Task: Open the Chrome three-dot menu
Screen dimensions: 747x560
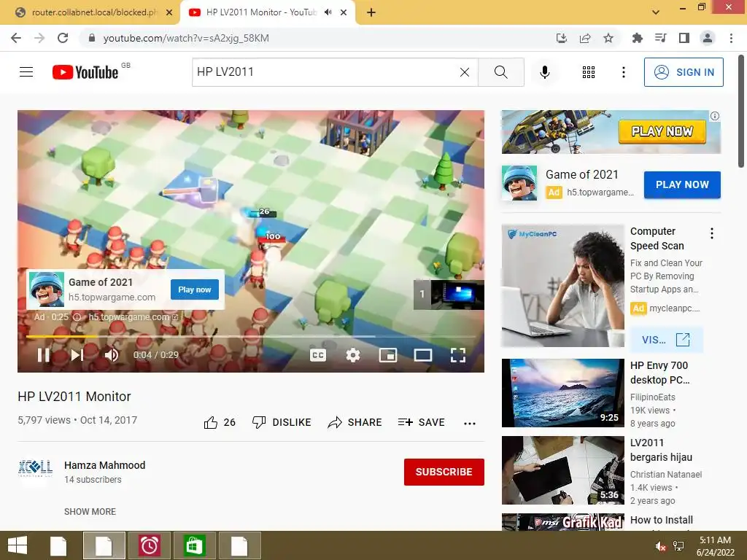Action: (x=731, y=38)
